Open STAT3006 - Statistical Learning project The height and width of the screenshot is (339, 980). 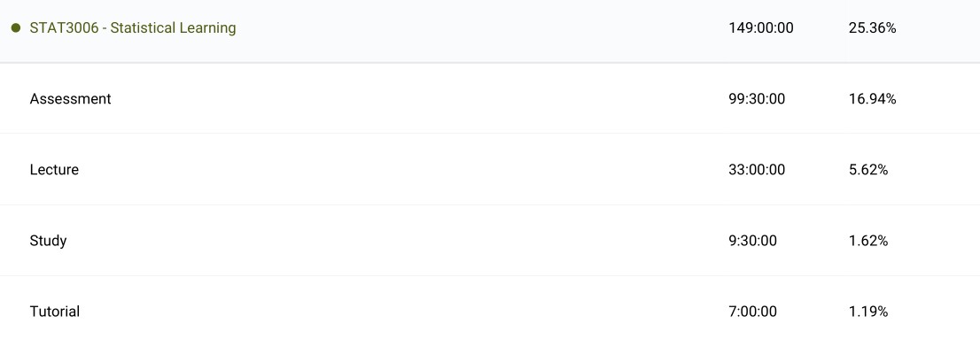[133, 28]
